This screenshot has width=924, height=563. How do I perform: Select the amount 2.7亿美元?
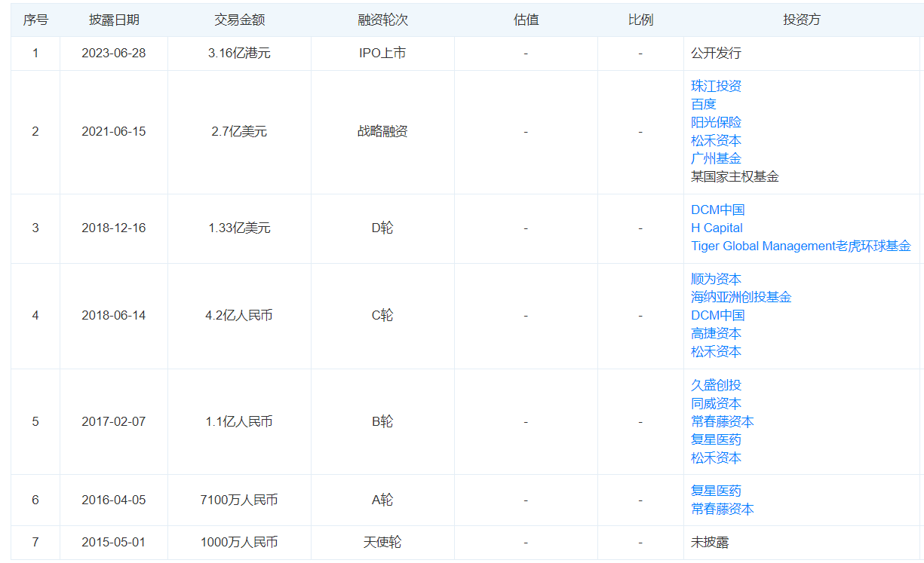239,132
